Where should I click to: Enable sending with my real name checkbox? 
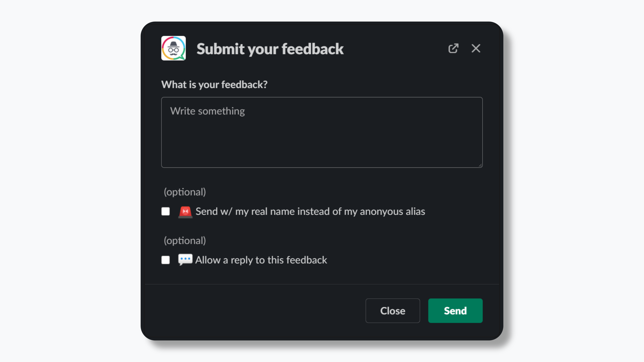(x=166, y=211)
